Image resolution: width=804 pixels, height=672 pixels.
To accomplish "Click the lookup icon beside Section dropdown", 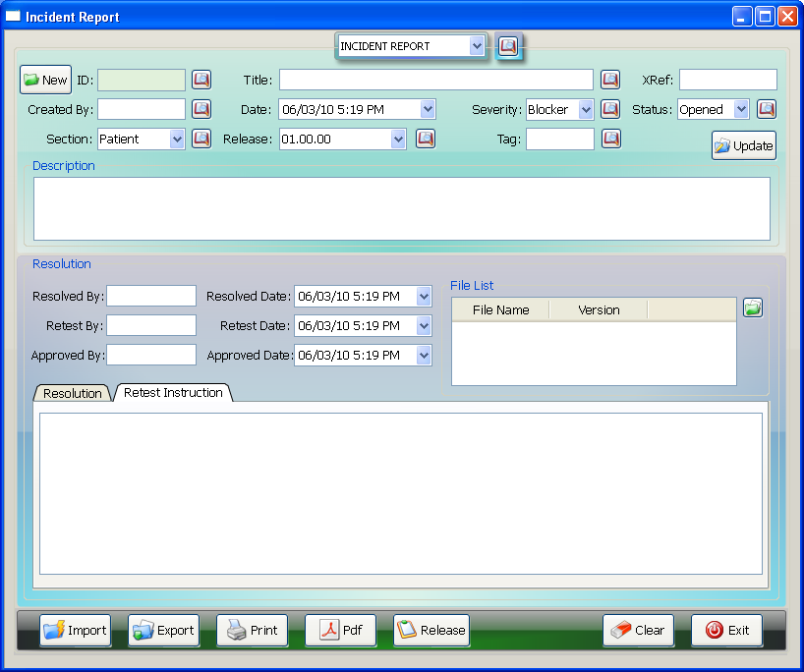I will point(201,139).
